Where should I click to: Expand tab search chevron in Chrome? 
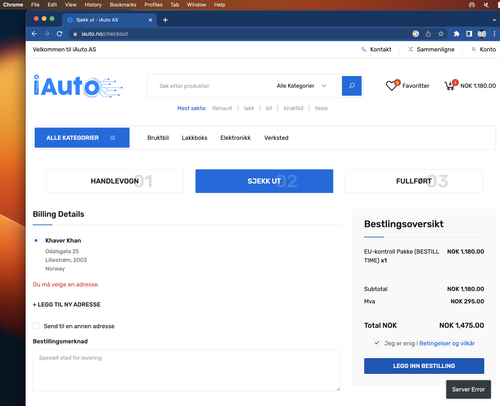click(494, 20)
